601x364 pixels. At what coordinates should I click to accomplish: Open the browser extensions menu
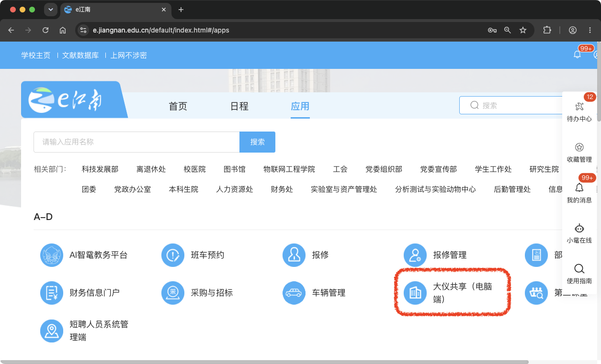tap(547, 30)
